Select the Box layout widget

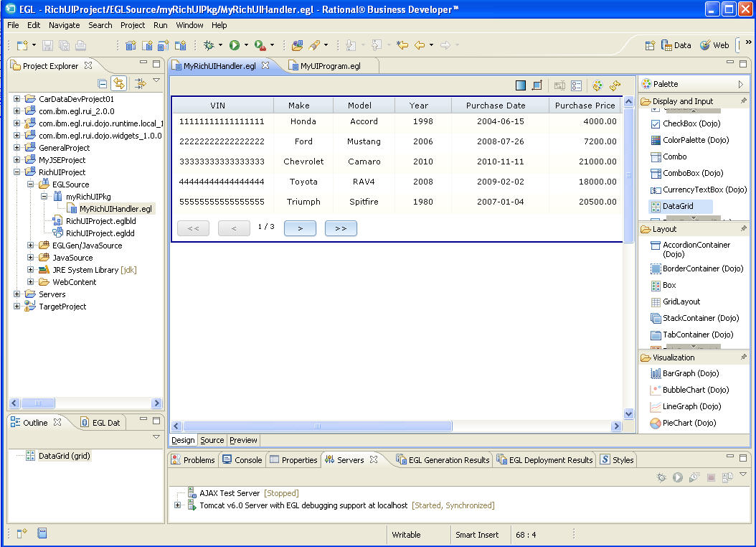click(663, 285)
